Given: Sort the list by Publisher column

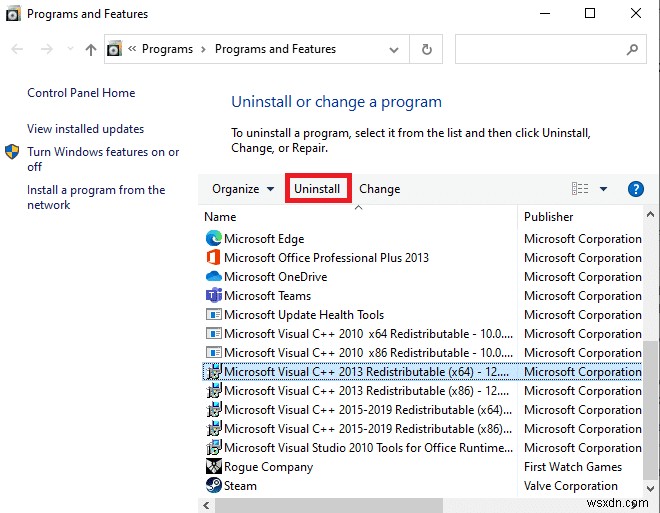Looking at the screenshot, I should tap(549, 216).
